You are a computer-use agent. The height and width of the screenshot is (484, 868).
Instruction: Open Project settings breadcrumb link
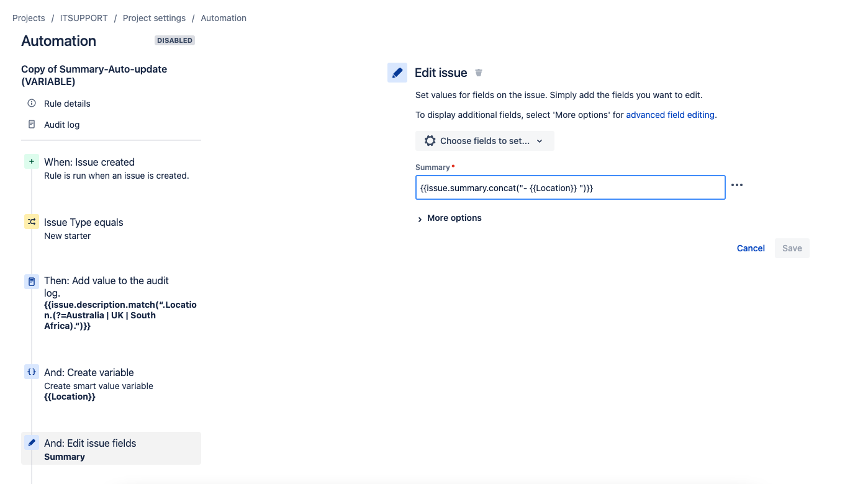click(154, 18)
